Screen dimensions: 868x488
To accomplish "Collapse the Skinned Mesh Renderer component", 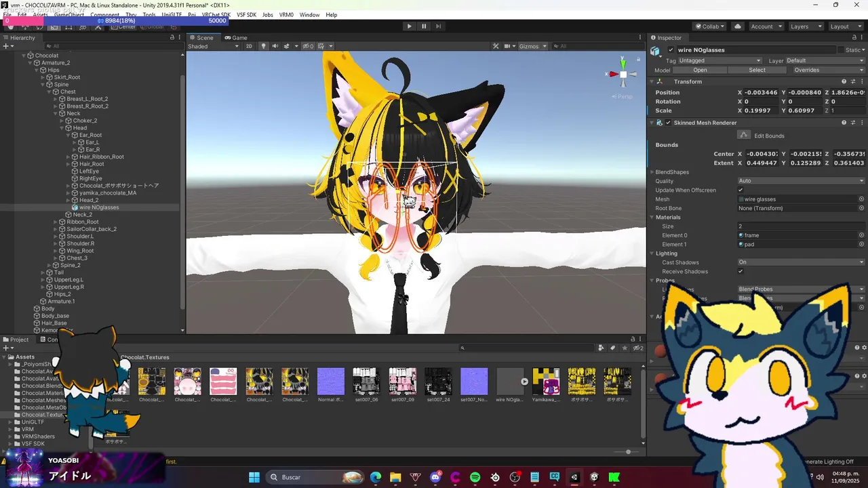I will (x=653, y=123).
